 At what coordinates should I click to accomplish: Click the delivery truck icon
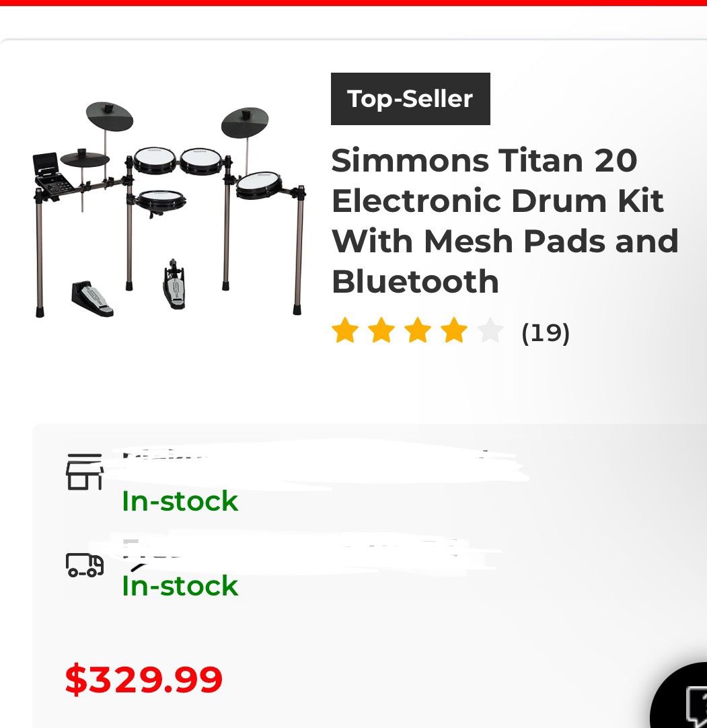tap(85, 565)
